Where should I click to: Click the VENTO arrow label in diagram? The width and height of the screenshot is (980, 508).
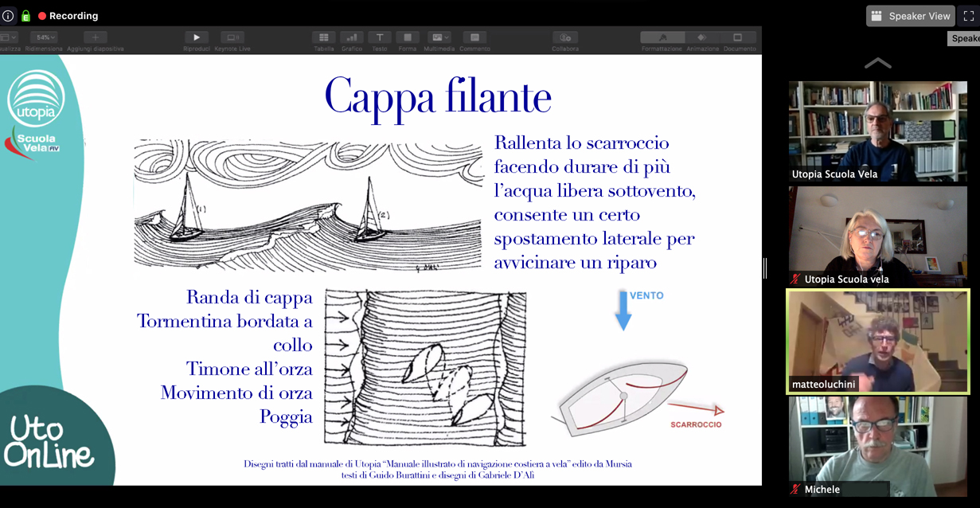[x=646, y=295]
